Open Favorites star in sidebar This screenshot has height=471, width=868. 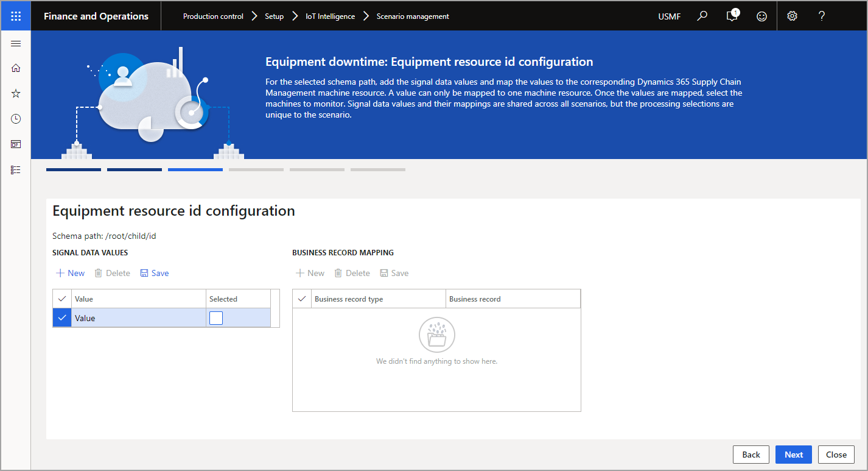click(x=16, y=93)
